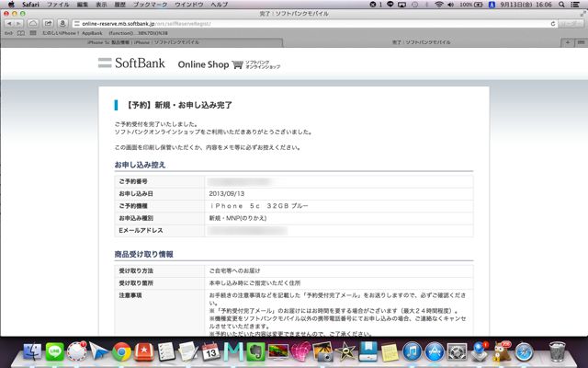Image resolution: width=588 pixels, height=368 pixels.
Task: Switch to the iPhone 5c 製品情報 tab
Action: click(x=141, y=42)
